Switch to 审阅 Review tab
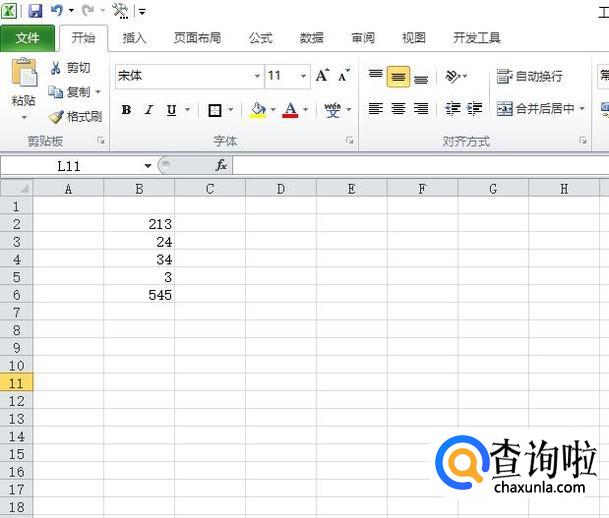The height and width of the screenshot is (518, 609). tap(363, 38)
